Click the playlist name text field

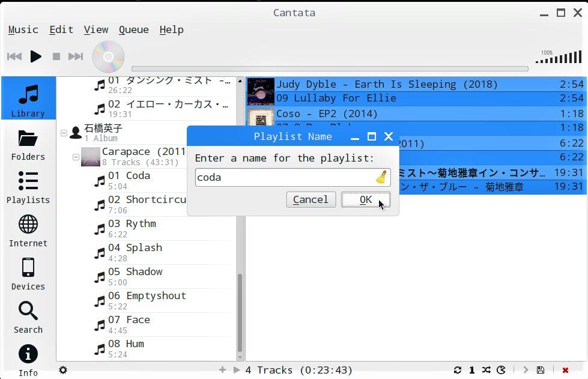[x=293, y=177]
